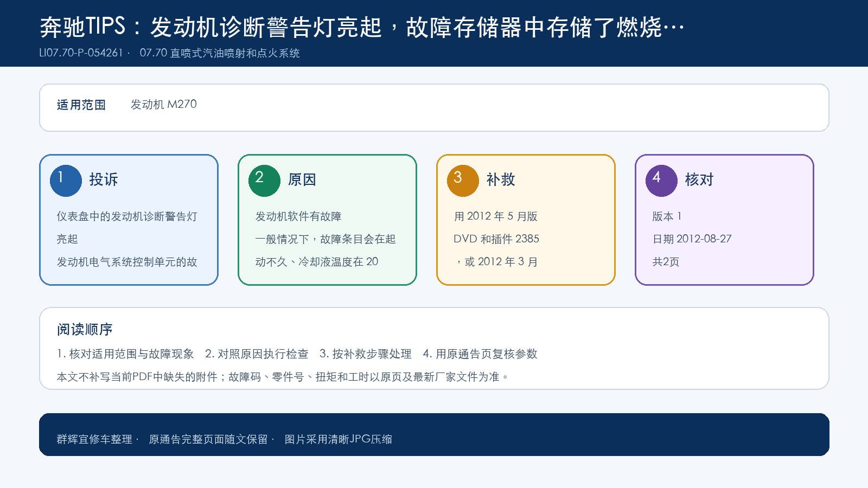Click the subtitle 07.70 直喷式汽油喷射和点火系统
868x488 pixels.
[x=220, y=53]
